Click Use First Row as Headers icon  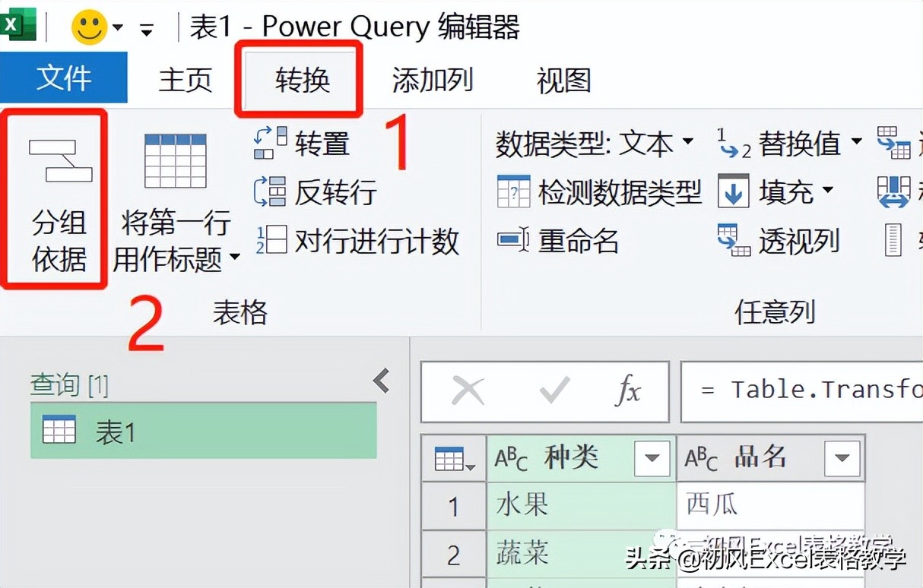pos(176,161)
